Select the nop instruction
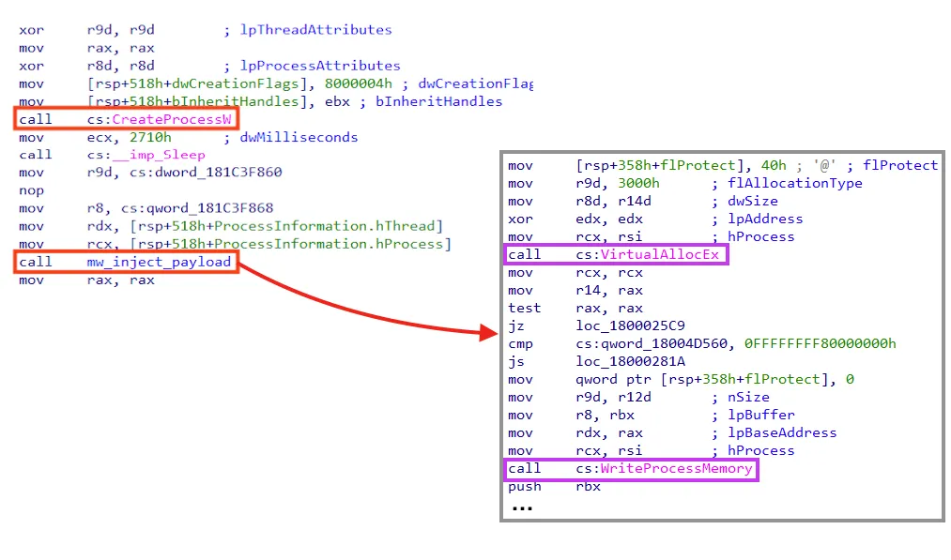This screenshot has height=560, width=951. pos(32,191)
